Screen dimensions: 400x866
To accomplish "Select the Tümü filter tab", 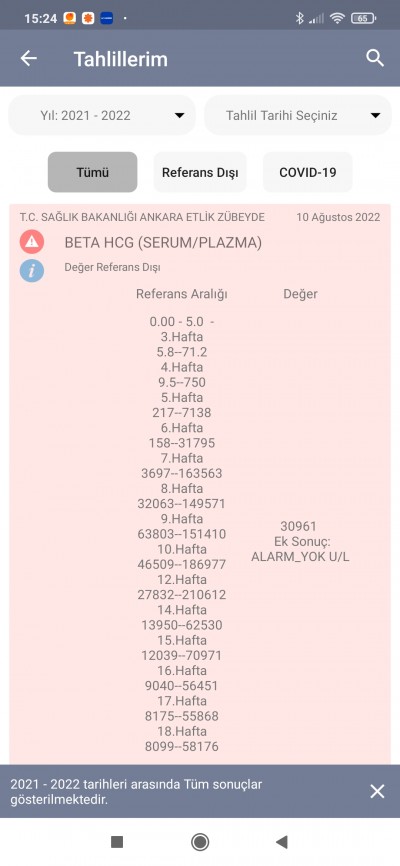I will pyautogui.click(x=92, y=172).
